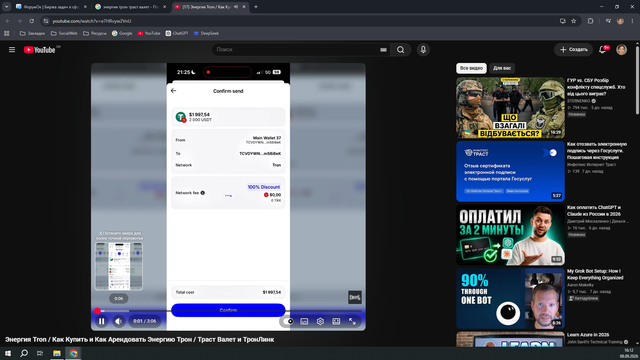Screen dimensions: 640x360
Task: Click the channel watermark in the video corner
Action: coord(355,297)
